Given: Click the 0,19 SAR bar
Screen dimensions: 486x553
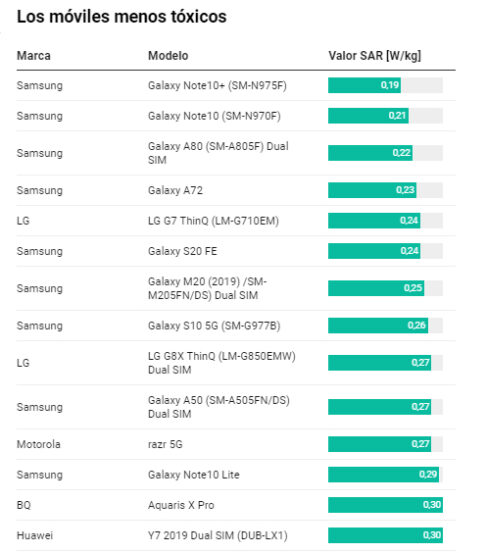Looking at the screenshot, I should click(x=364, y=85).
